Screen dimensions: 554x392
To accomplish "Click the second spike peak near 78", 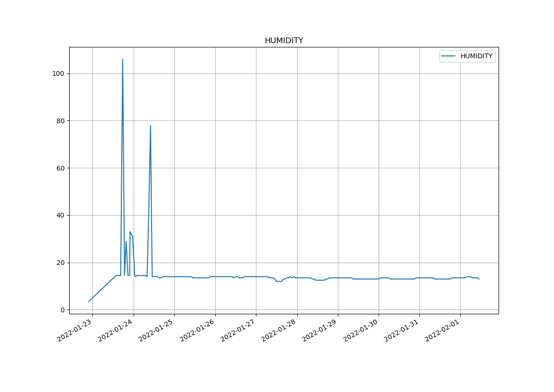I will coord(150,126).
